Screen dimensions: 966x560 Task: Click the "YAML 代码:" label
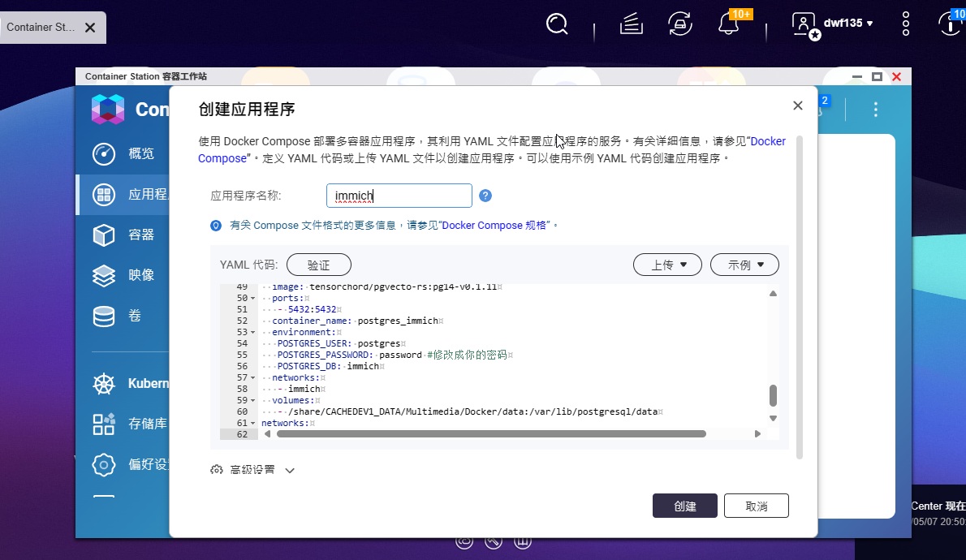(x=249, y=265)
